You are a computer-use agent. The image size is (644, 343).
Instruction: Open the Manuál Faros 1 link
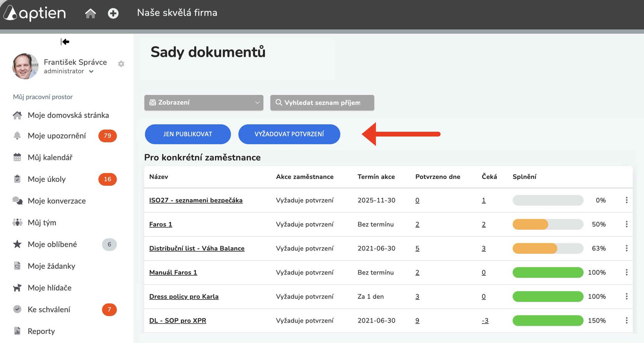[173, 273]
